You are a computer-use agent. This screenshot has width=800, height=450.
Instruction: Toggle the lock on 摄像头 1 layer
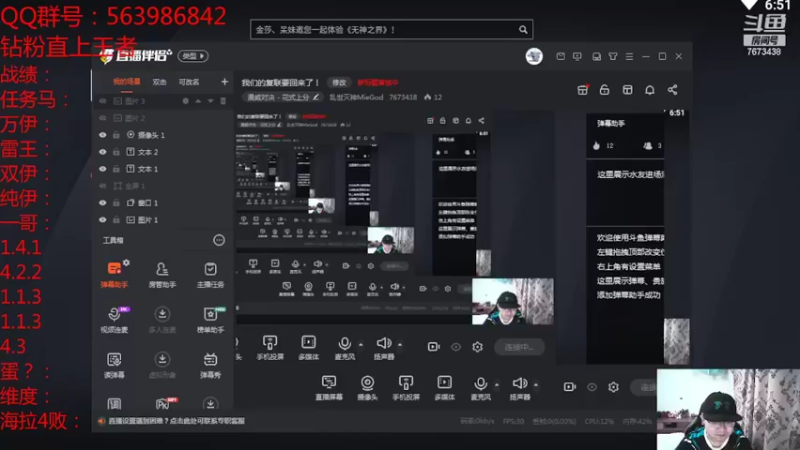(116, 135)
